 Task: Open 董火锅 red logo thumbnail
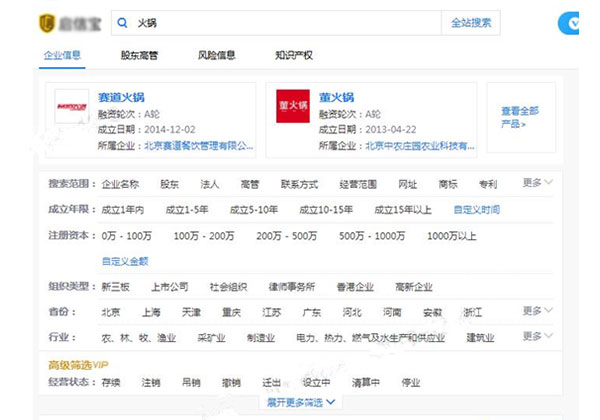(x=293, y=106)
